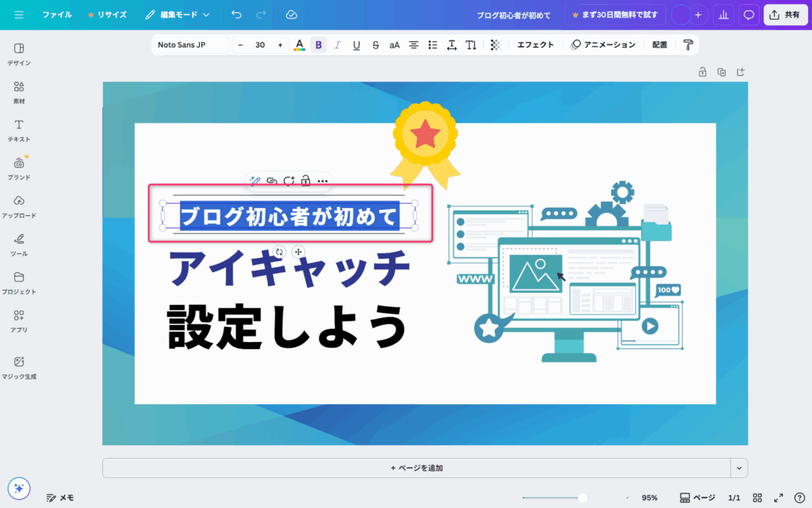The width and height of the screenshot is (812, 508).
Task: Open the エフェクト tab in the toolbar
Action: (x=535, y=45)
